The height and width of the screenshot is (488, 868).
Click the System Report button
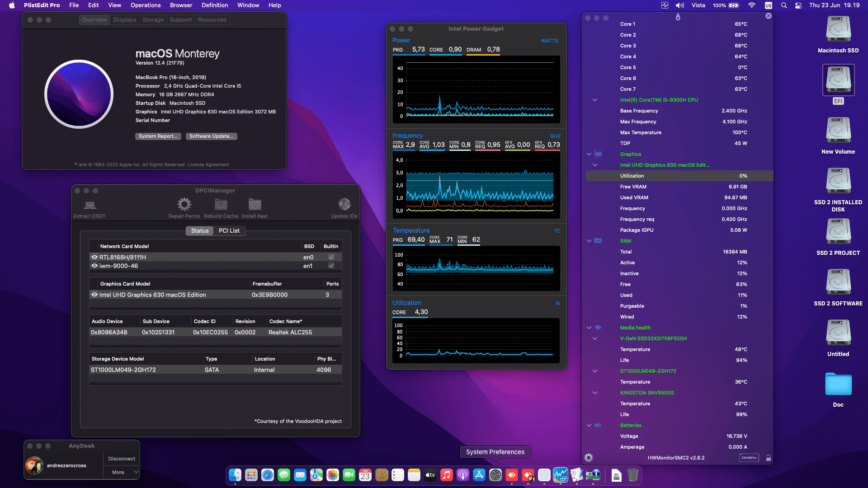tap(158, 136)
